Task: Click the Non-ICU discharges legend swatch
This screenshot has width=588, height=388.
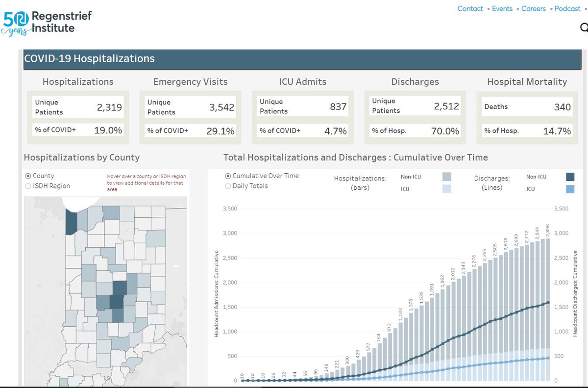Action: (x=569, y=177)
